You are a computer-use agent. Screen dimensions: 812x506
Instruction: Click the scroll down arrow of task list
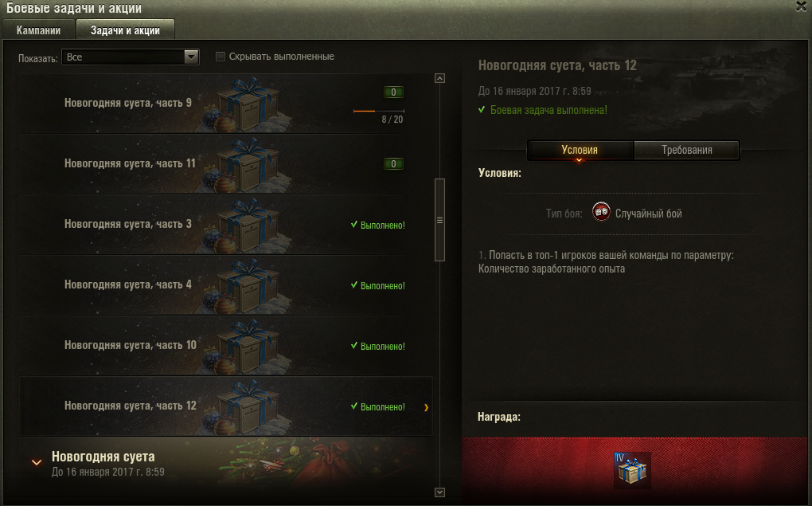tap(439, 492)
